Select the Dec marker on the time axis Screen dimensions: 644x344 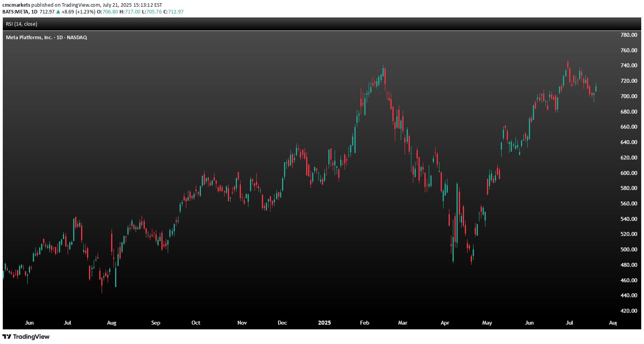[282, 323]
